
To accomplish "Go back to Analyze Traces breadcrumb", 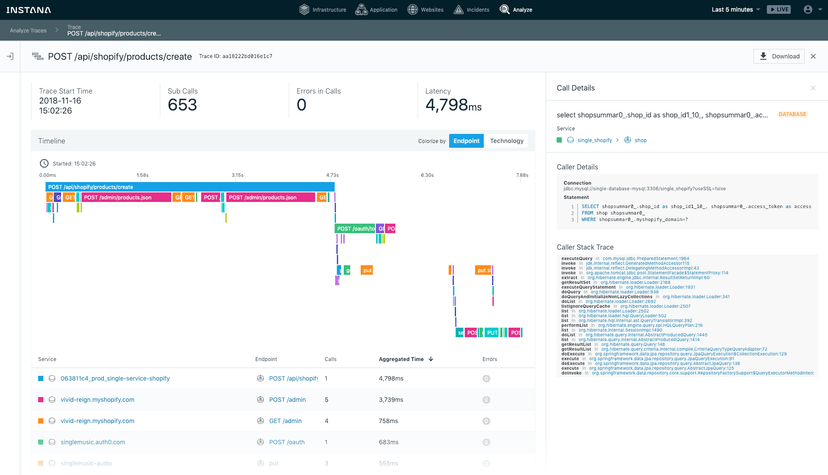I will 28,31.
